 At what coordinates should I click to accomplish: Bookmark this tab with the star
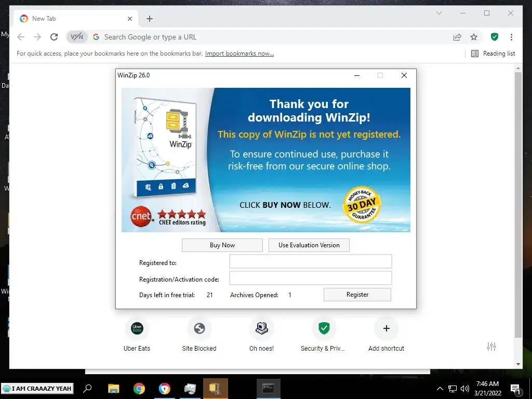[x=474, y=37]
